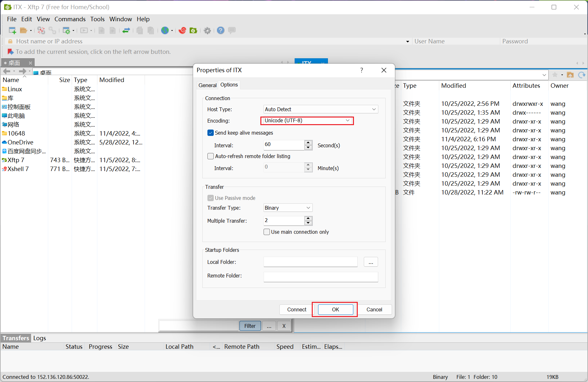
Task: Click the globe icon in toolbar
Action: [x=165, y=30]
